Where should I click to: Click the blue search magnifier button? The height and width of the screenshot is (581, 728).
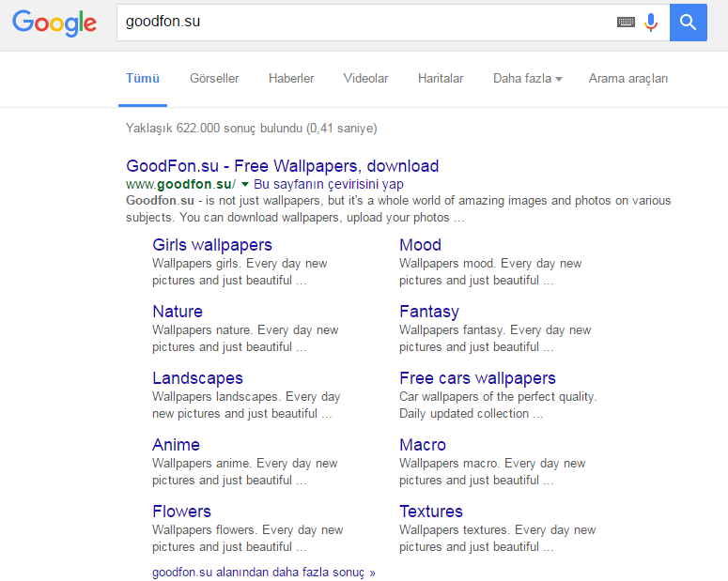click(x=688, y=23)
